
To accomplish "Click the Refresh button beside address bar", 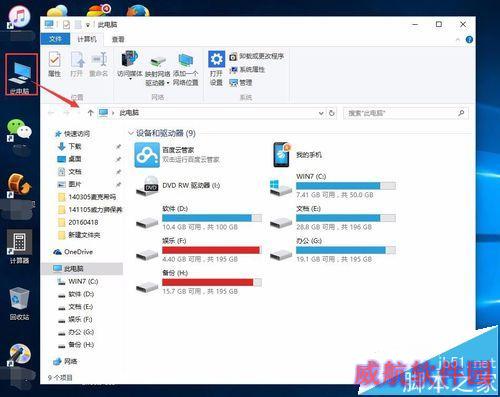I will pyautogui.click(x=332, y=113).
